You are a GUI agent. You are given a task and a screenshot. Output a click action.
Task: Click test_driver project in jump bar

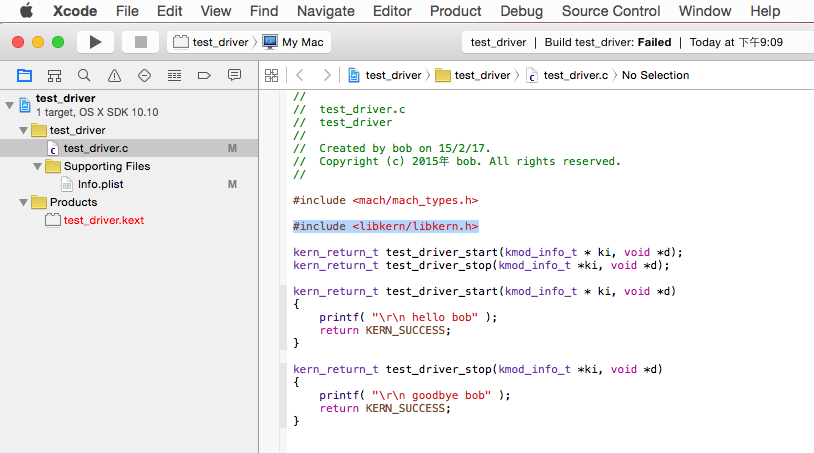385,75
